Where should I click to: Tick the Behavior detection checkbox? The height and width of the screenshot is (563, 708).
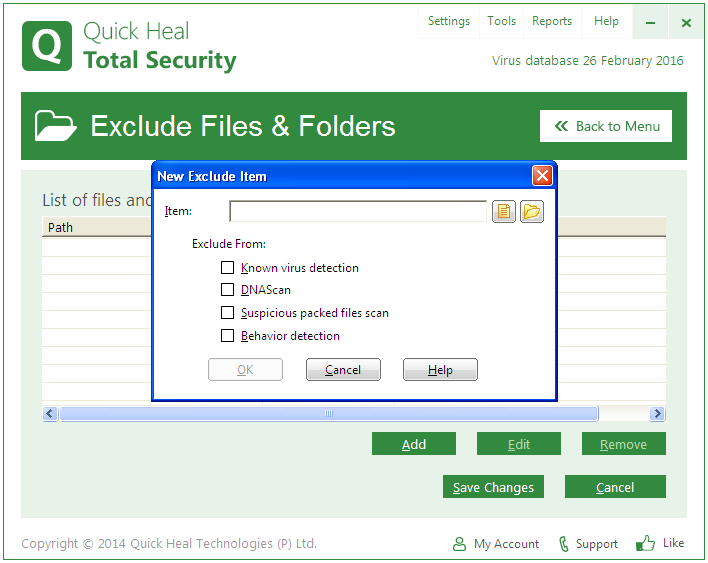227,336
